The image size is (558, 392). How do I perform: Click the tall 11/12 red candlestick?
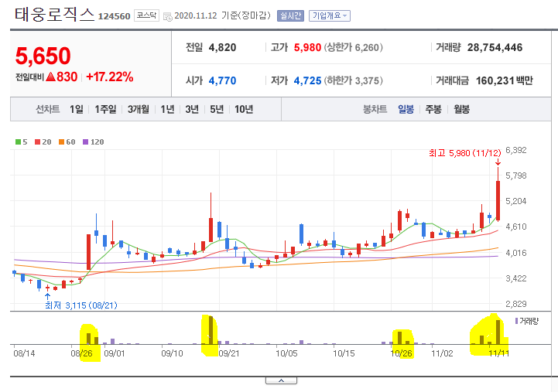498,201
